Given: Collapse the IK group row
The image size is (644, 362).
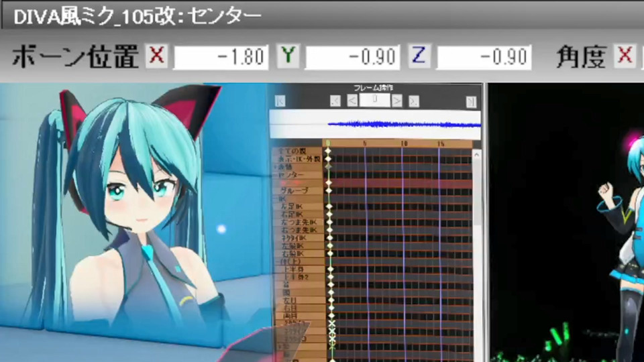Looking at the screenshot, I should [297, 198].
